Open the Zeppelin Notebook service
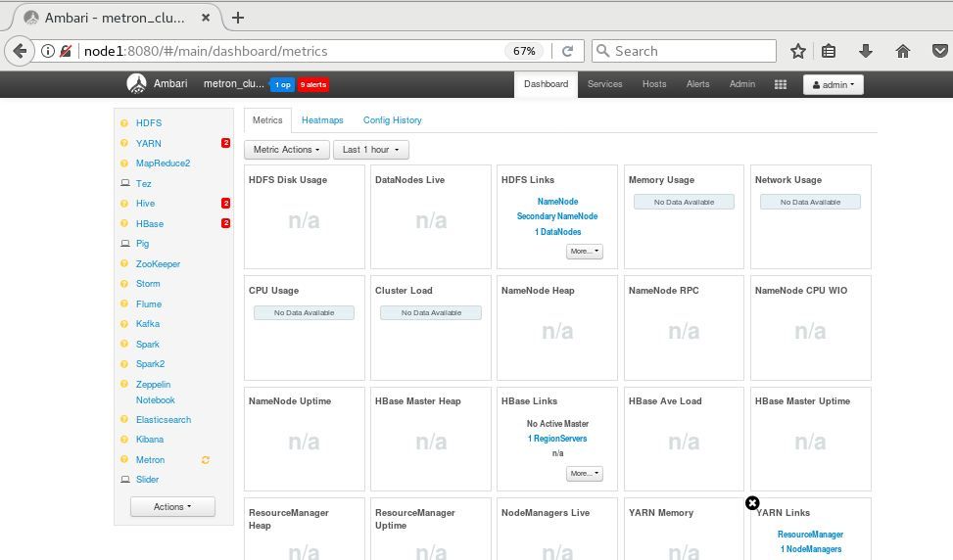The height and width of the screenshot is (560, 953). (155, 392)
